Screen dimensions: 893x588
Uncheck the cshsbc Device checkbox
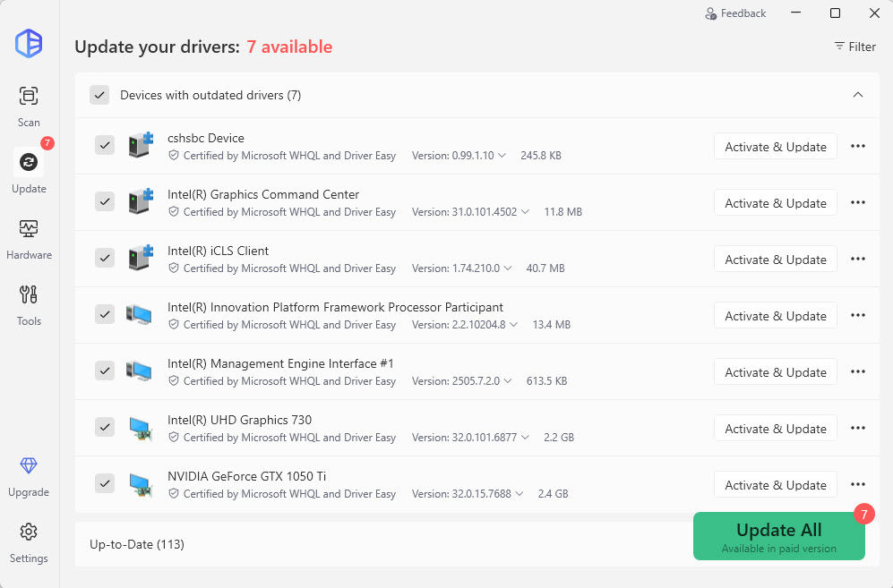105,145
